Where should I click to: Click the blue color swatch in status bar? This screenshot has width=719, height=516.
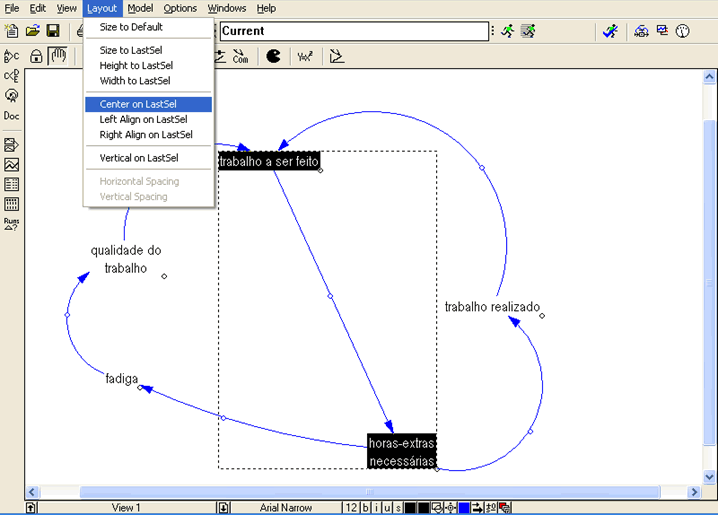464,508
